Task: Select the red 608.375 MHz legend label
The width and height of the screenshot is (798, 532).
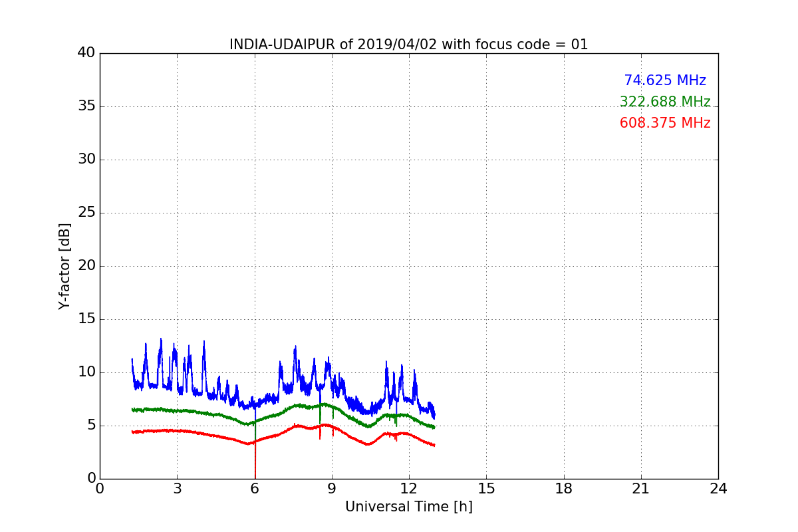Action: (665, 123)
